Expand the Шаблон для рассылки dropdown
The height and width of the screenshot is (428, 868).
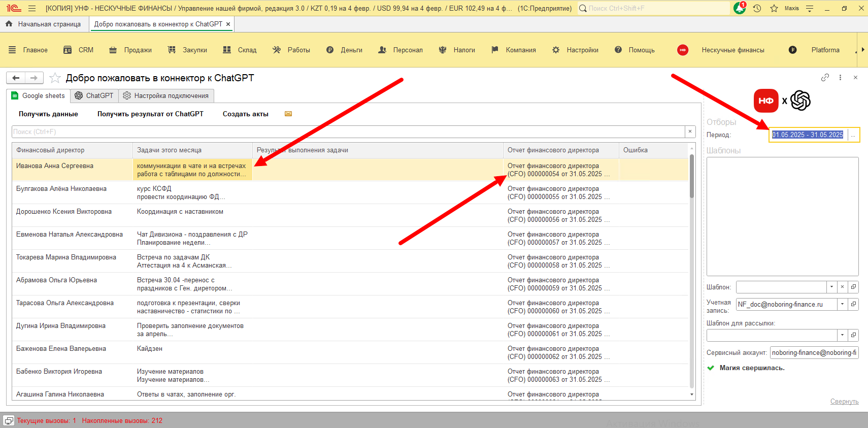[x=842, y=335]
